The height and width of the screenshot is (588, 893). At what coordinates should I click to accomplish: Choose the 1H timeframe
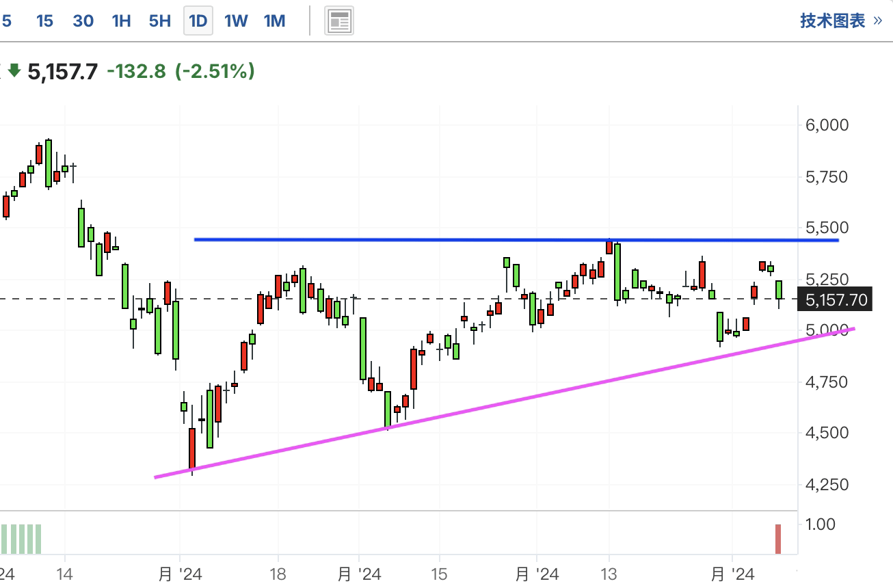[x=121, y=21]
